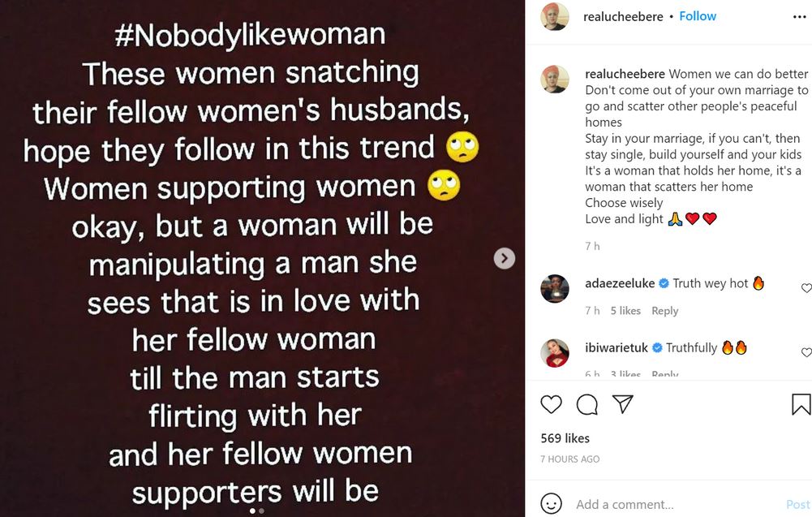Screen dimensions: 812x517
Task: Save post with bookmark icon
Action: pos(800,404)
